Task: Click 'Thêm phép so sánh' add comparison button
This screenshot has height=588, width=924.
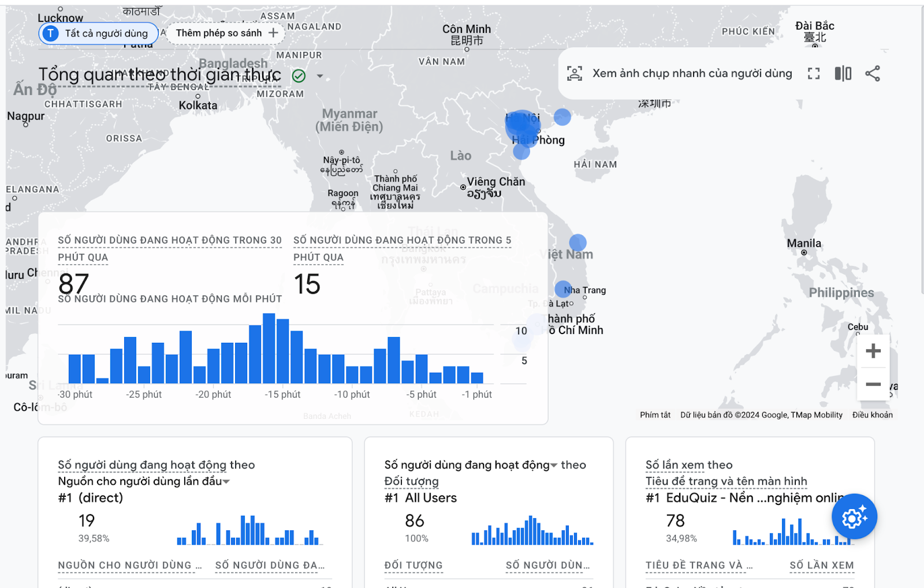Action: [226, 33]
